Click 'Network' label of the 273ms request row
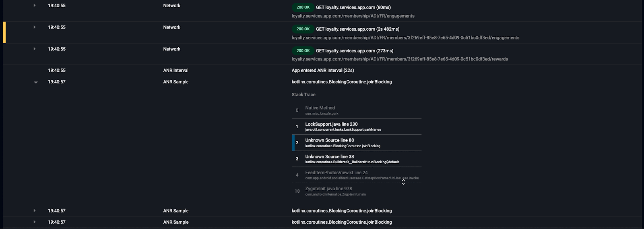The height and width of the screenshot is (229, 644). click(171, 49)
